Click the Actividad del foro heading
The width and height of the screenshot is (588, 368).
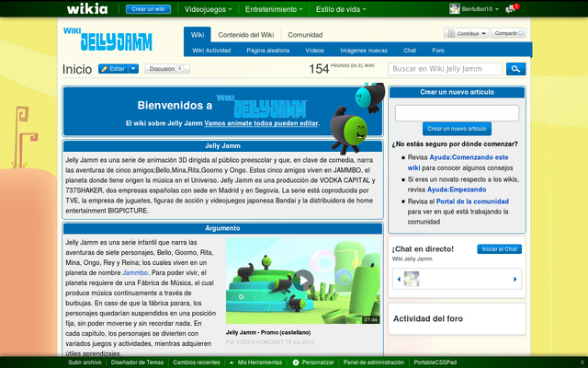[428, 319]
